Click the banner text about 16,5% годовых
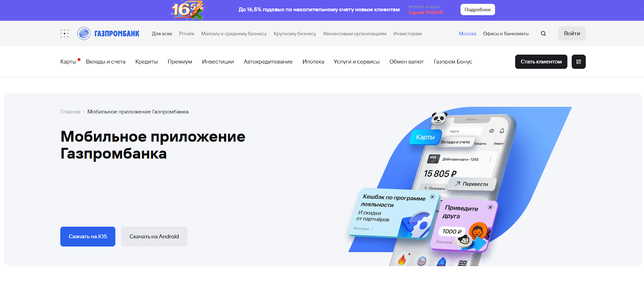Viewport: 644px width, 281px height. [319, 10]
